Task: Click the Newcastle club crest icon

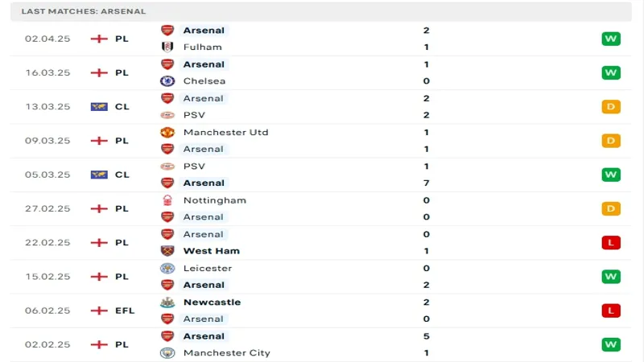Action: (167, 302)
